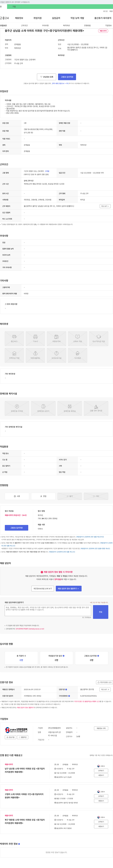Image resolution: width=113 pixels, height=868 pixels.
Task: Click the 장애인용 주차장 facility icon
Action: coord(17,408)
